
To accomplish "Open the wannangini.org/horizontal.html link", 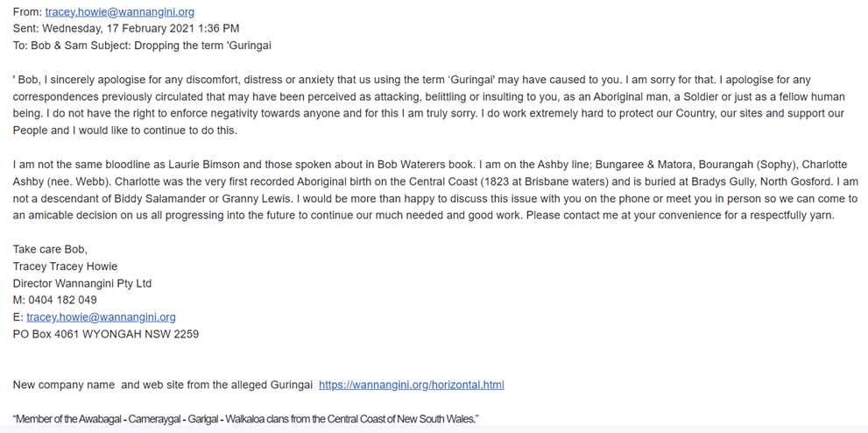I will 411,385.
